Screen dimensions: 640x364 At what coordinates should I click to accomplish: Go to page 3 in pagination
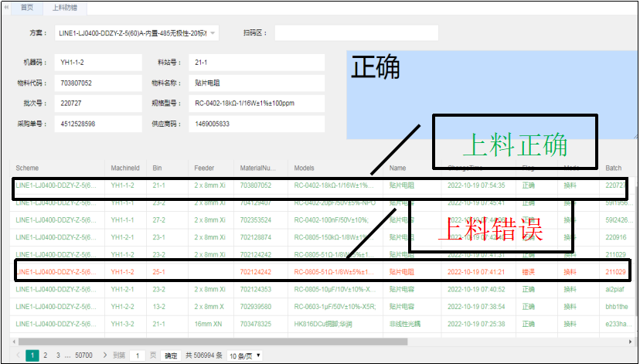coord(56,355)
